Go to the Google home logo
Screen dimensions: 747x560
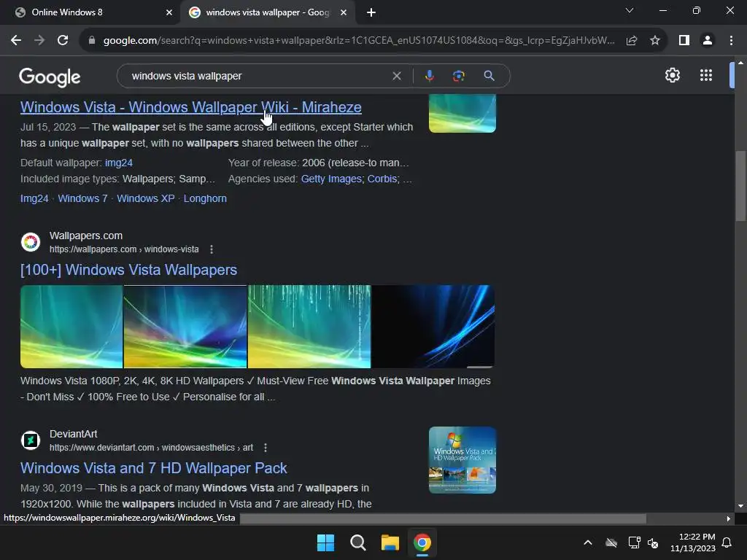[50, 77]
